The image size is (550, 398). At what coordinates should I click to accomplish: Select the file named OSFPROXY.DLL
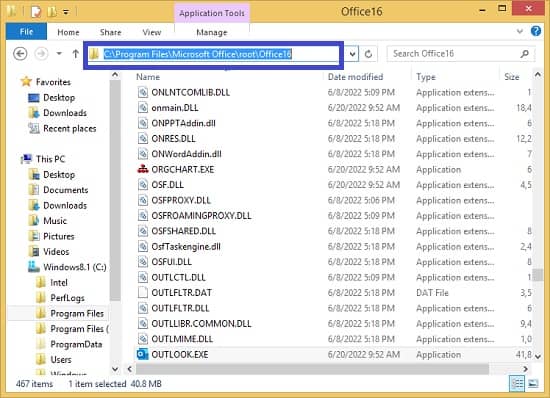tap(181, 200)
